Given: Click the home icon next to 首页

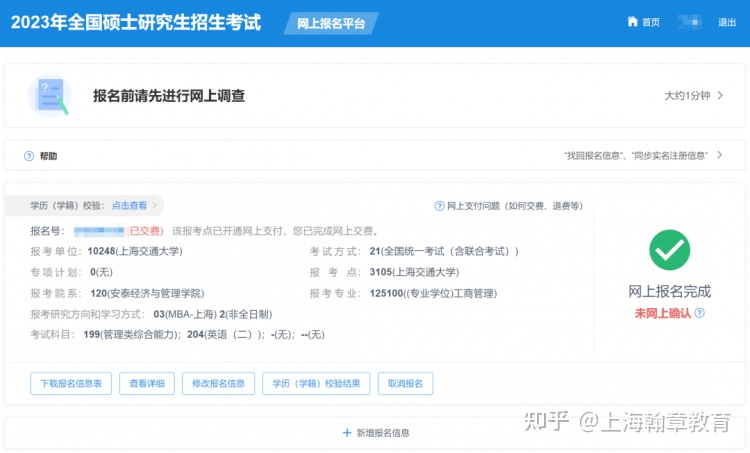Looking at the screenshot, I should pyautogui.click(x=632, y=21).
